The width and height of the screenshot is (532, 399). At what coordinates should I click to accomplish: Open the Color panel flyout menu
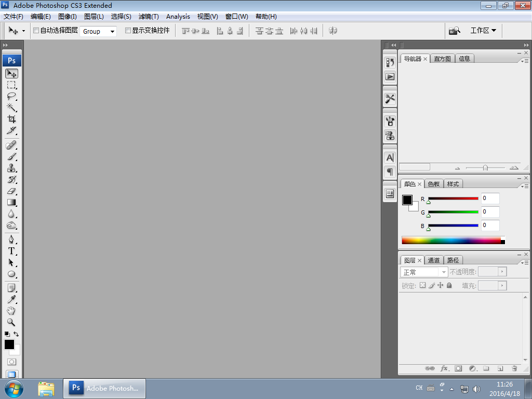click(525, 186)
